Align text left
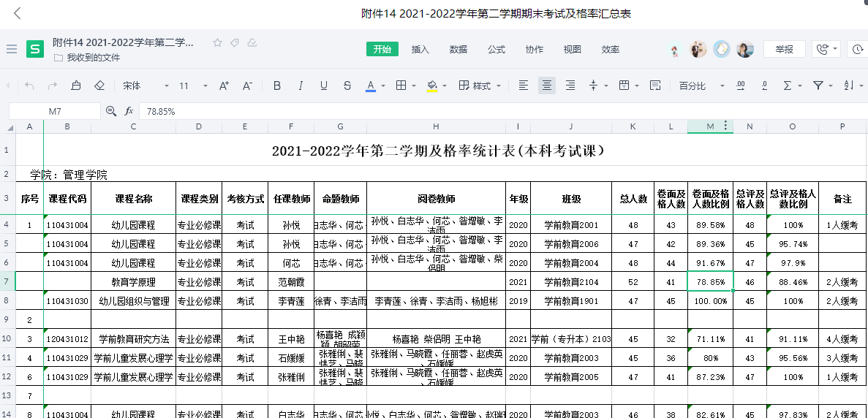 (x=523, y=85)
